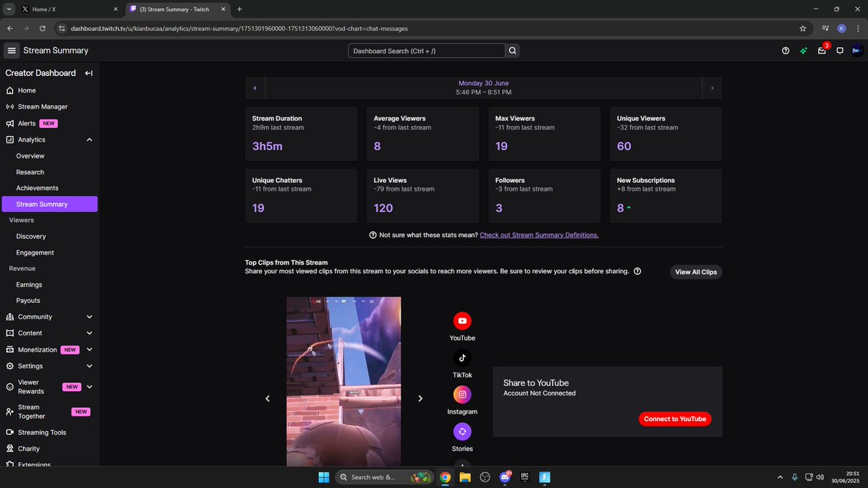
Task: Expand the Community section in sidebar
Action: 89,317
